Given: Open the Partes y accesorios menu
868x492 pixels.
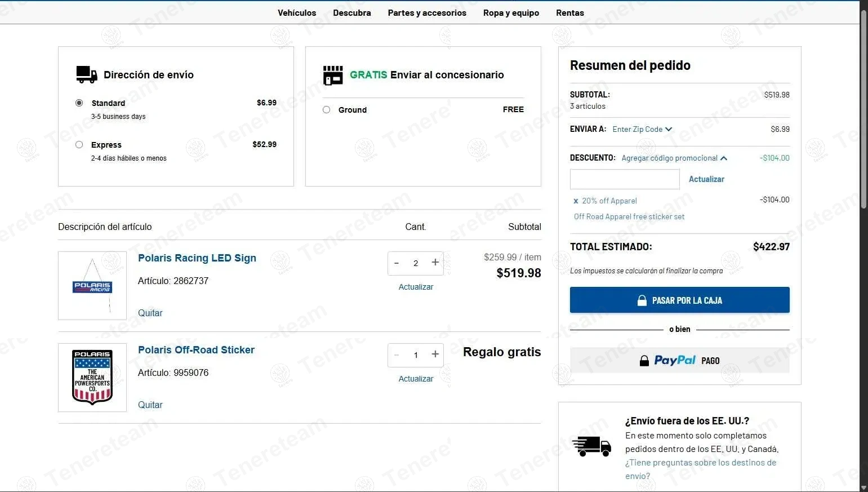Looking at the screenshot, I should [x=427, y=13].
